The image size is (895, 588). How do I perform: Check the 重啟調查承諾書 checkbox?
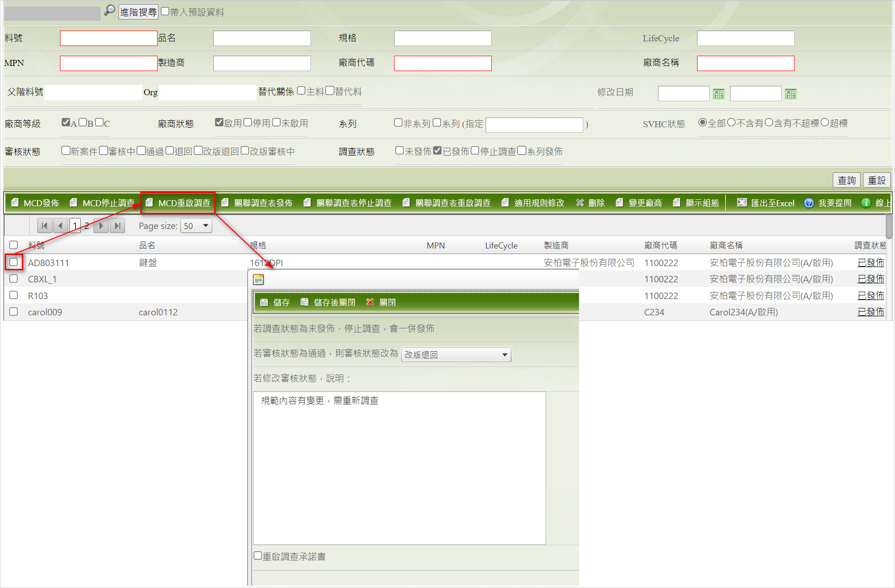point(258,555)
